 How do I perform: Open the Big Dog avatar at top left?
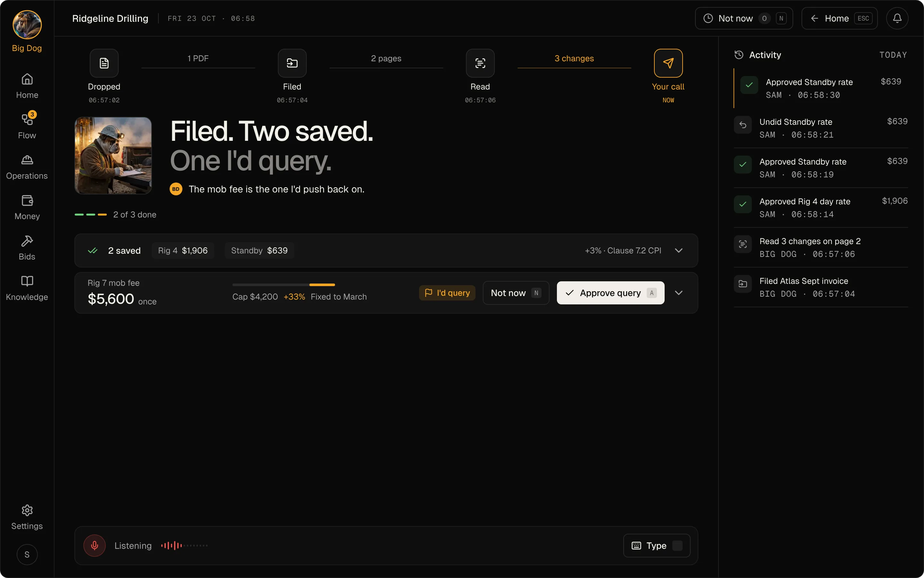27,25
